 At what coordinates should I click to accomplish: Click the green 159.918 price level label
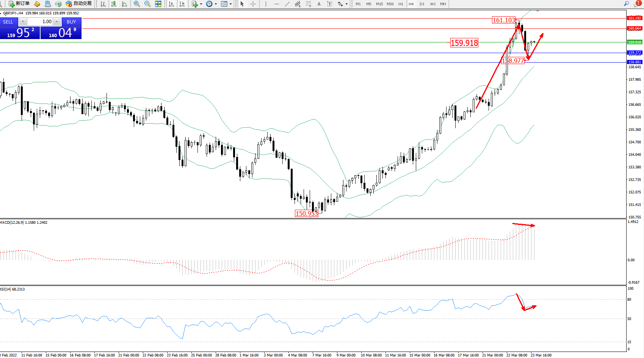pyautogui.click(x=635, y=42)
